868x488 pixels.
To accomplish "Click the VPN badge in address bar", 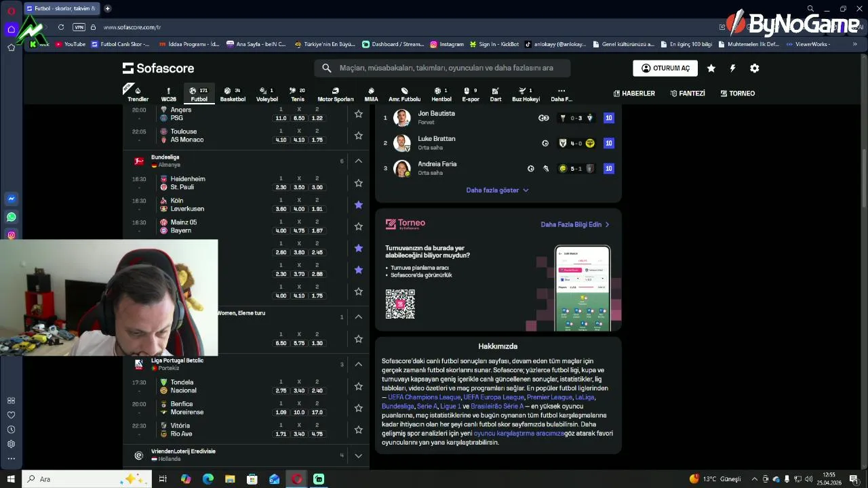I will click(79, 27).
